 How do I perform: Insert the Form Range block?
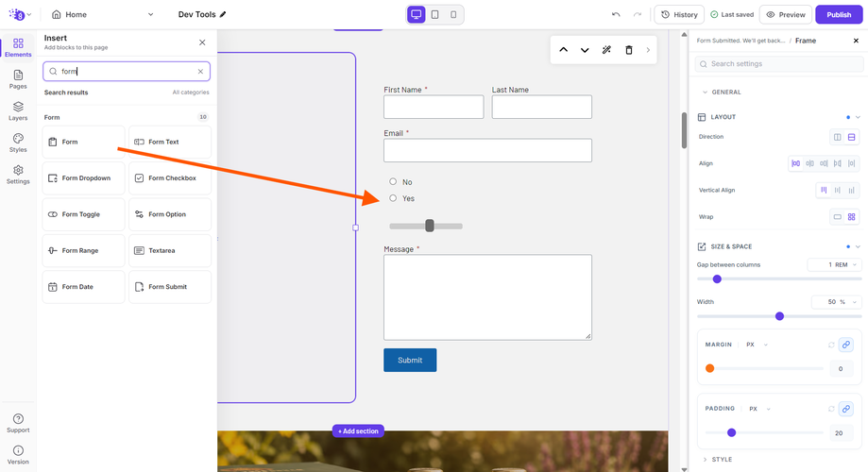pos(84,251)
